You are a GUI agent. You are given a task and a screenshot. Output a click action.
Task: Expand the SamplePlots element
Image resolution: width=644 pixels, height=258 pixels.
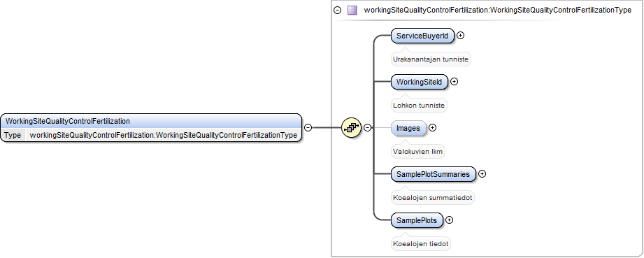tap(450, 220)
